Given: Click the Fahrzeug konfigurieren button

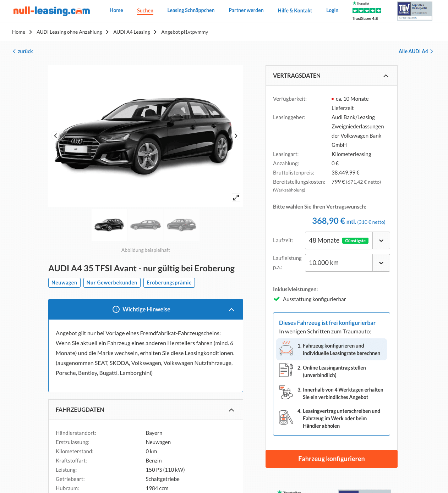Looking at the screenshot, I should (x=332, y=459).
